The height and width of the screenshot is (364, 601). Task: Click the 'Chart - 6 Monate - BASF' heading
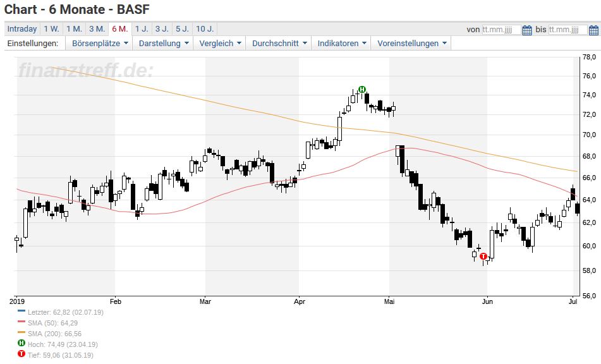tap(76, 9)
